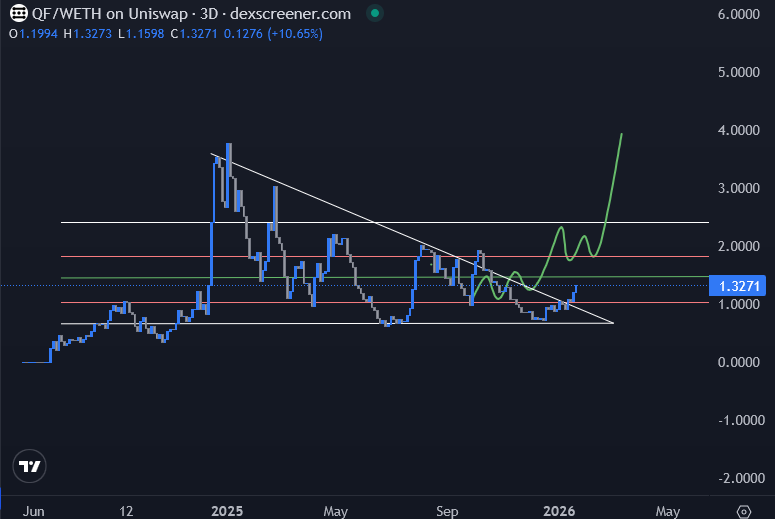Viewport: 775px width, 519px height.
Task: Click the 2026 label on time axis
Action: coord(559,511)
